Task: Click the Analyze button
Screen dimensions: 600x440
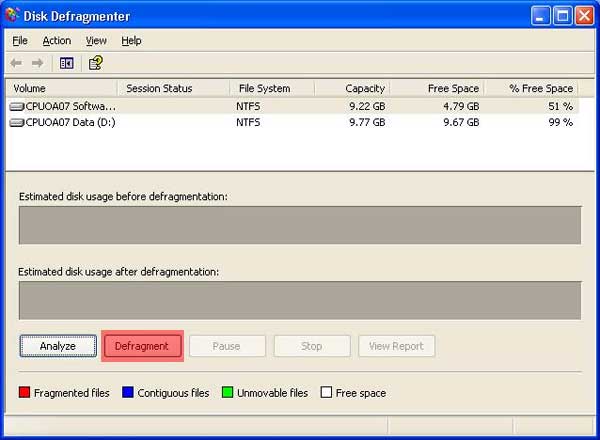Action: (x=58, y=346)
